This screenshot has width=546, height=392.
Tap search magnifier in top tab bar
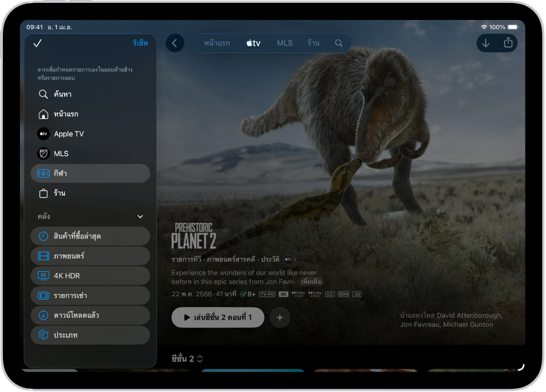[339, 43]
